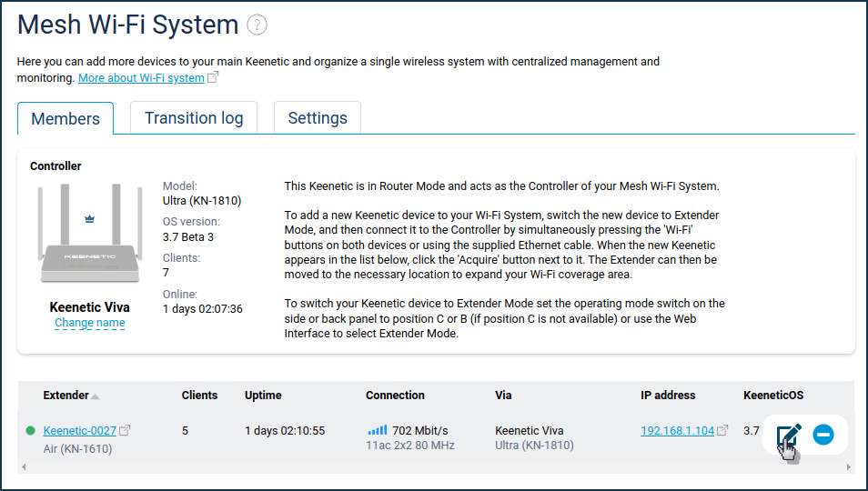Open the Settings tab
The height and width of the screenshot is (491, 868).
click(318, 118)
